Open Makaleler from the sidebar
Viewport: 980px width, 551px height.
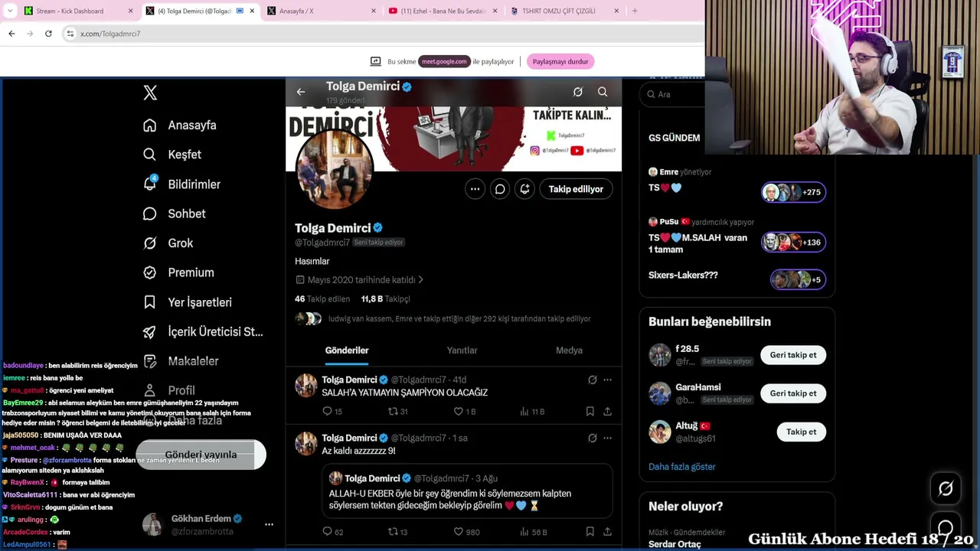tap(181, 360)
